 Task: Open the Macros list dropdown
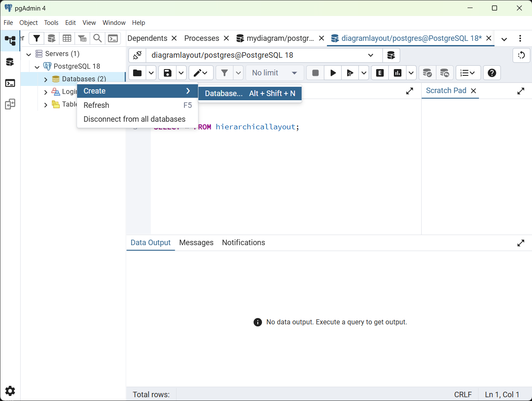click(x=468, y=73)
